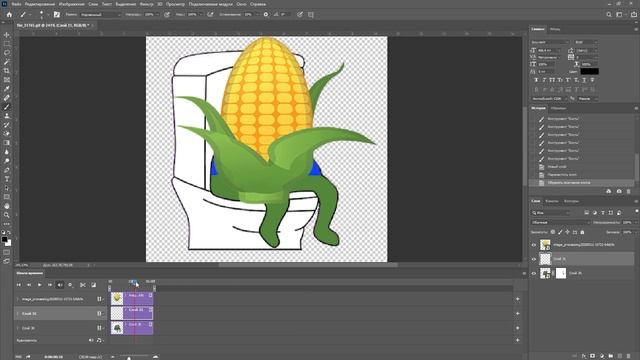Image resolution: width=640 pixels, height=360 pixels.
Task: Open timeline playback settings gear
Action: [70, 285]
